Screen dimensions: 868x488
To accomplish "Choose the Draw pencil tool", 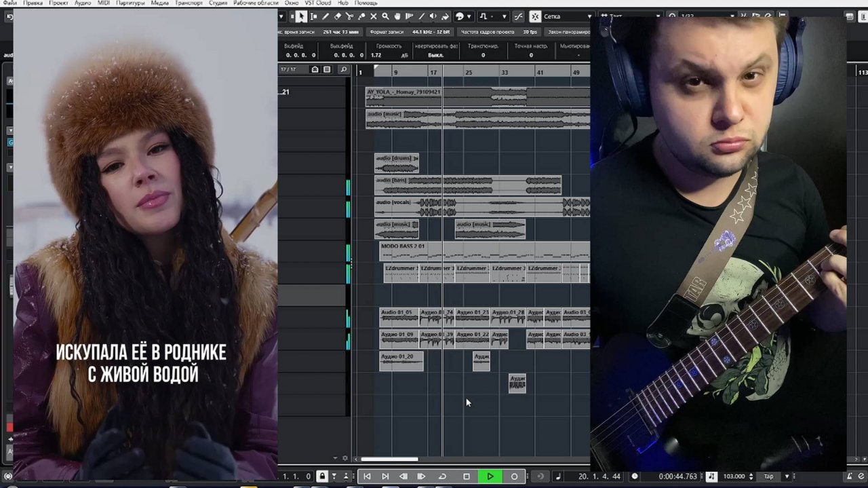I will pyautogui.click(x=325, y=16).
